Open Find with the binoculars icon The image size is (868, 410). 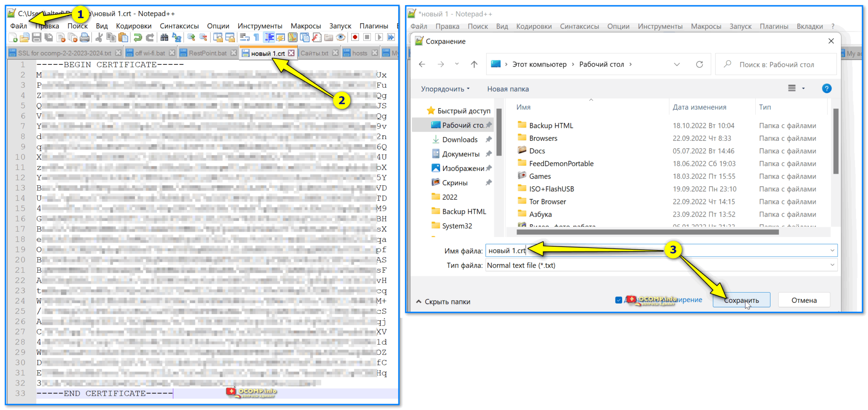(x=164, y=38)
